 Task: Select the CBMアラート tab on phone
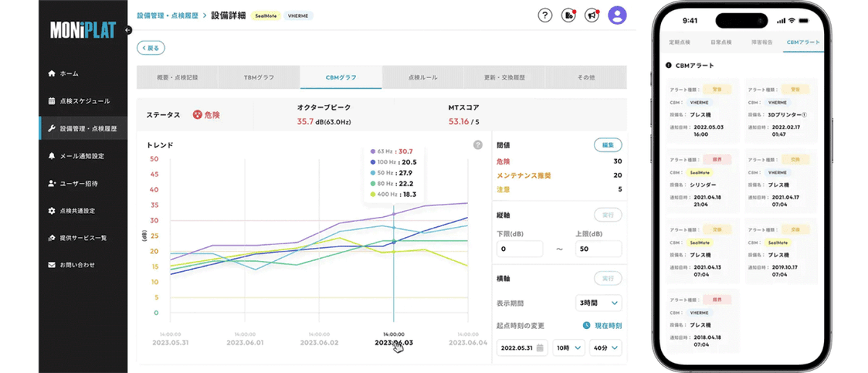point(803,43)
